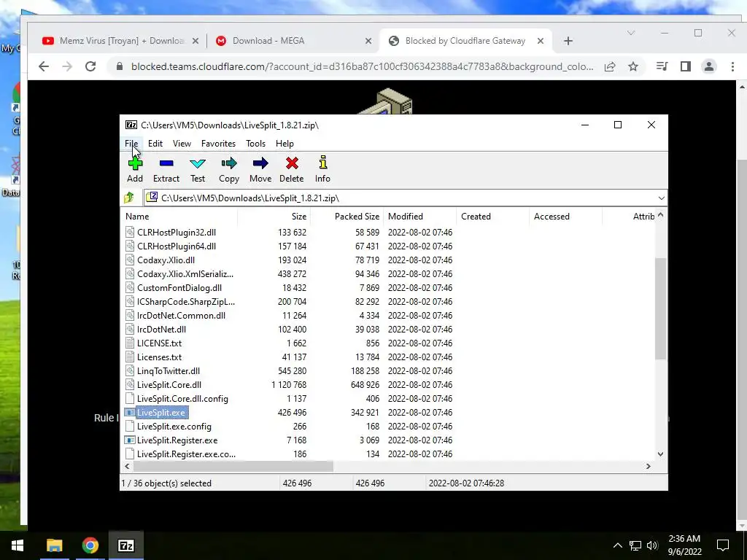Go up one folder level in 7-Zip
The image size is (747, 560).
(x=128, y=198)
